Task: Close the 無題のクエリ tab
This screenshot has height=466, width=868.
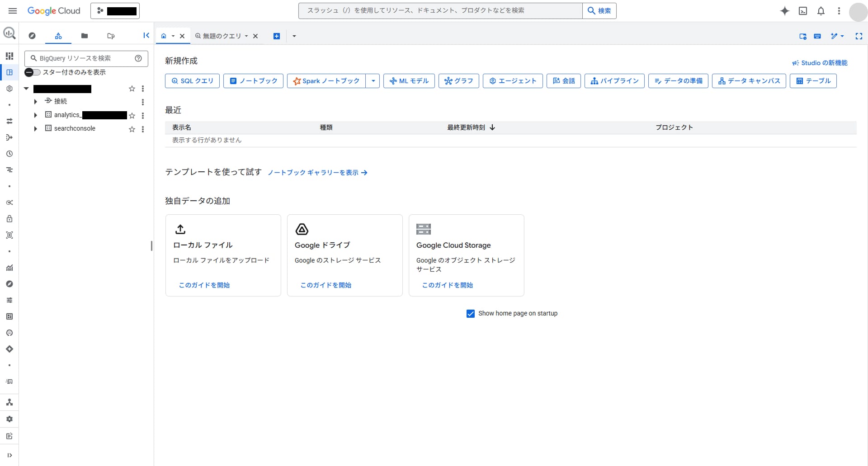Action: pos(255,36)
